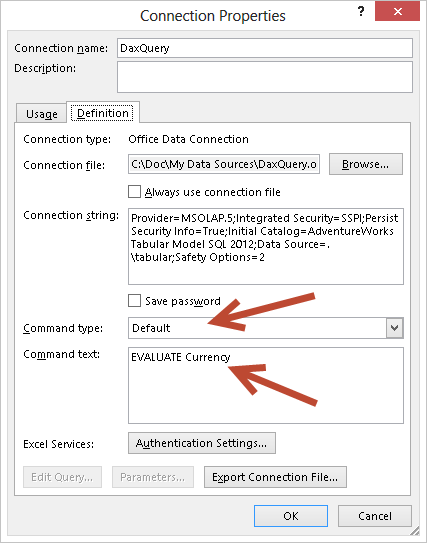Click the Parameters... button
Viewport: 427px width, 543px height.
point(153,477)
